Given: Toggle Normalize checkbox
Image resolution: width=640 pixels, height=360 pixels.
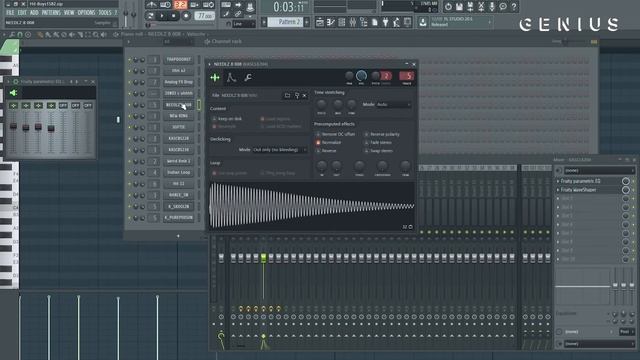Looking at the screenshot, I should pyautogui.click(x=318, y=142).
